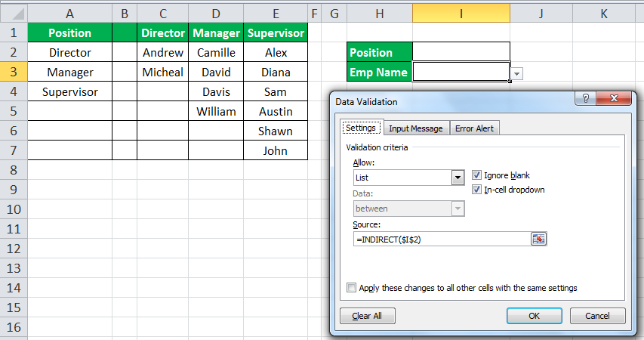Viewport: 644px width, 340px height.
Task: Click the cell containing Austin
Action: tap(276, 111)
